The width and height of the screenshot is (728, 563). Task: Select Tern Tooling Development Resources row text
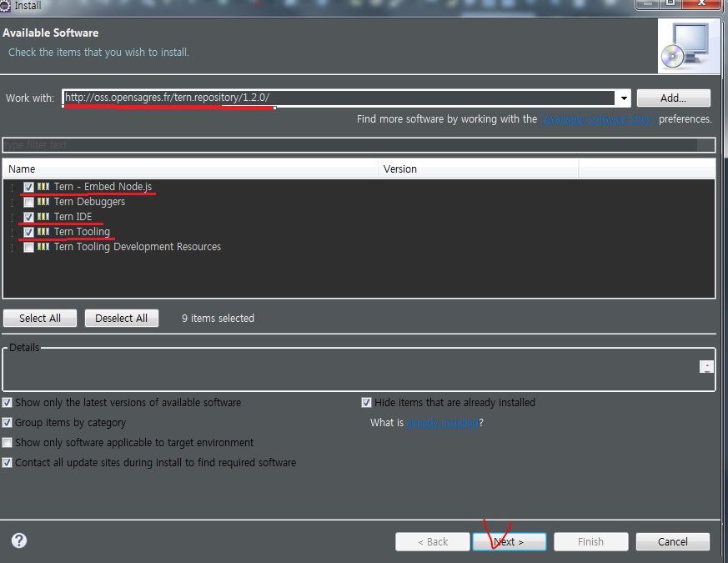[138, 247]
